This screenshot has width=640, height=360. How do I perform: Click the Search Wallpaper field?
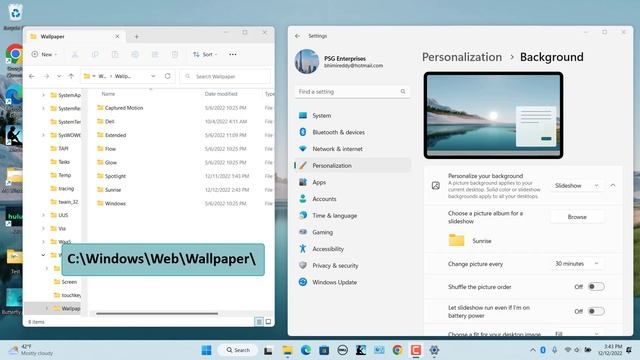[x=225, y=76]
